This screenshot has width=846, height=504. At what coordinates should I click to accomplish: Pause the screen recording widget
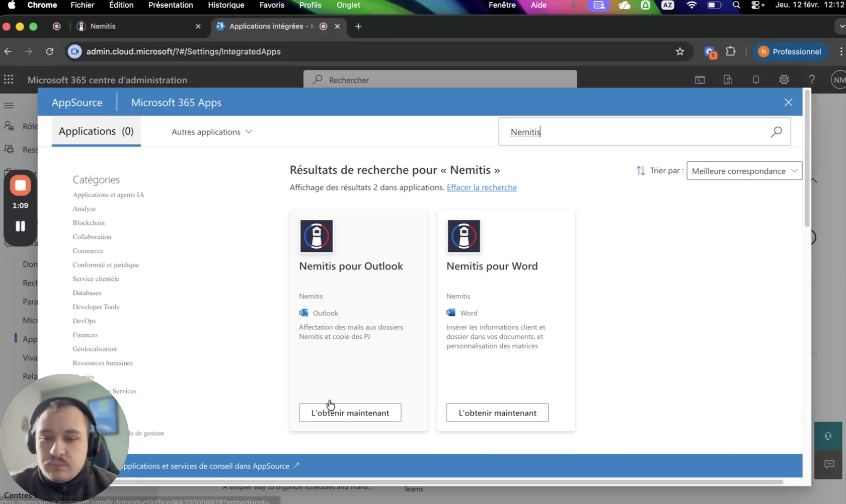(x=20, y=227)
